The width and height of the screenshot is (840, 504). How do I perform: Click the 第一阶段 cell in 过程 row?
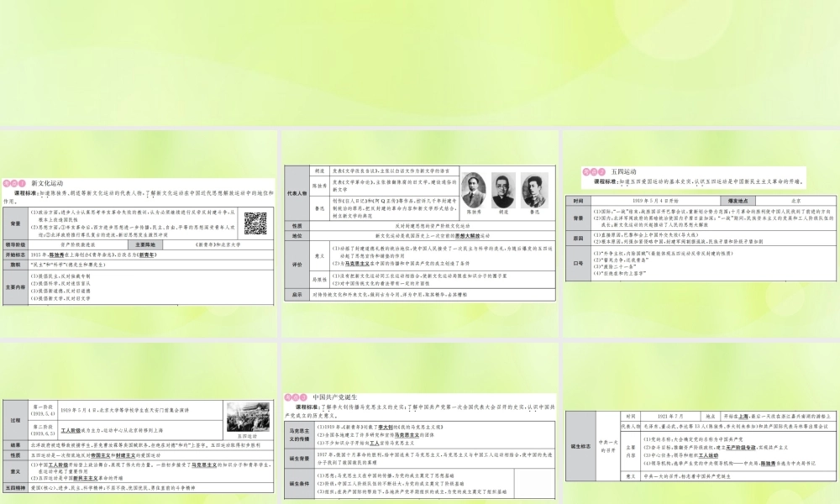tap(43, 410)
